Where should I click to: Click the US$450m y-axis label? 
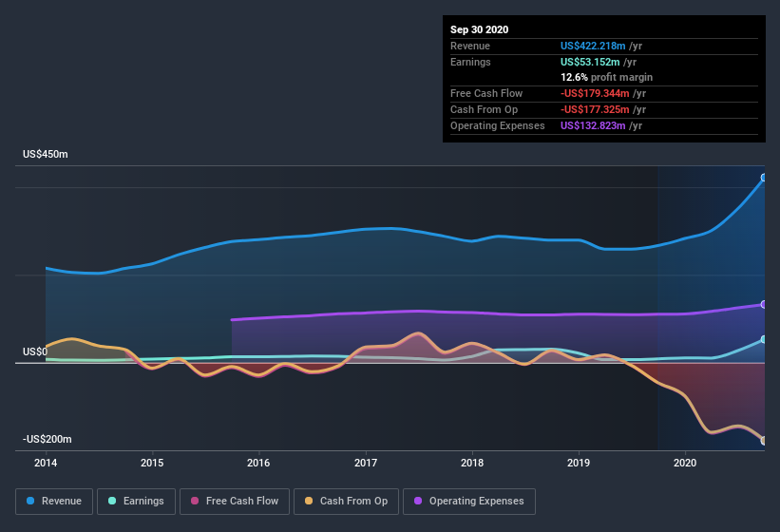click(x=46, y=154)
